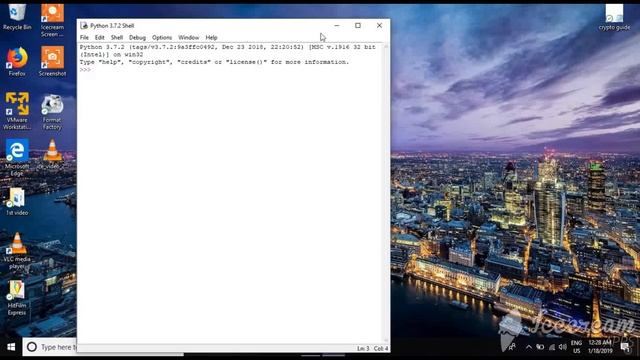Open the crypto guide desktop file
640x360 pixels.
[x=614, y=17]
